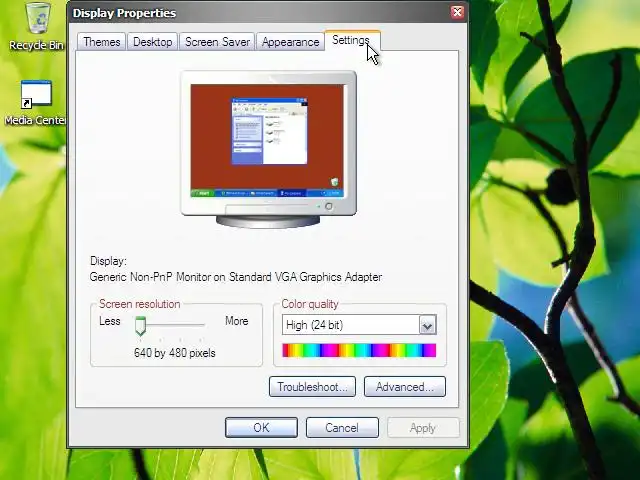
Task: Open the Troubleshoot dialog
Action: click(312, 387)
